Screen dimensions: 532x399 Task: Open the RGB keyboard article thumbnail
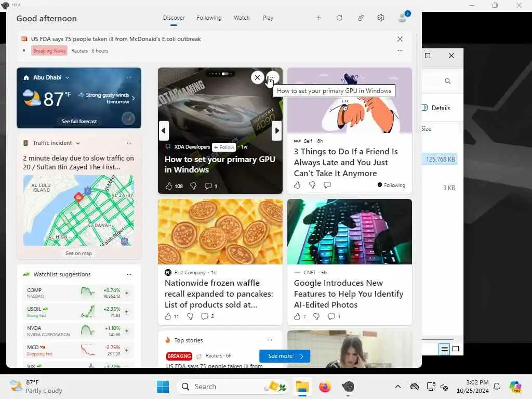coord(350,232)
